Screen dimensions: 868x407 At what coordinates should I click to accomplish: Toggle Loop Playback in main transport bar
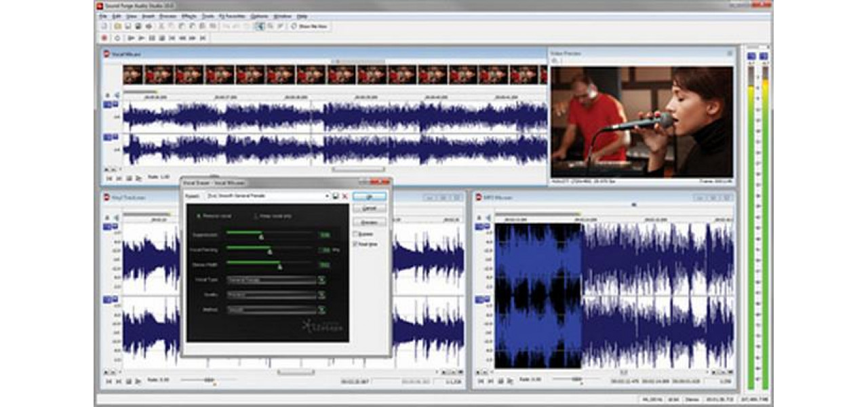(x=117, y=38)
